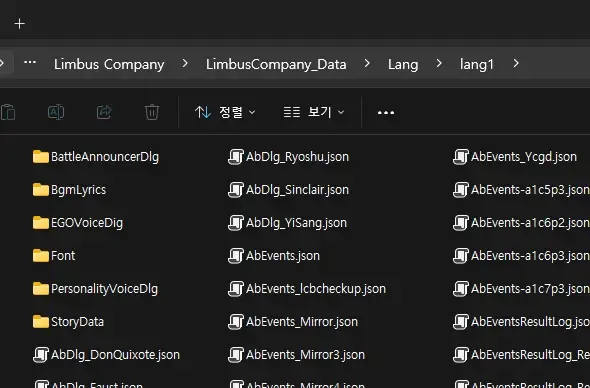Viewport: 590px width, 388px height.
Task: Click AbDlg_DonQuixote.json file name
Action: [x=116, y=355]
